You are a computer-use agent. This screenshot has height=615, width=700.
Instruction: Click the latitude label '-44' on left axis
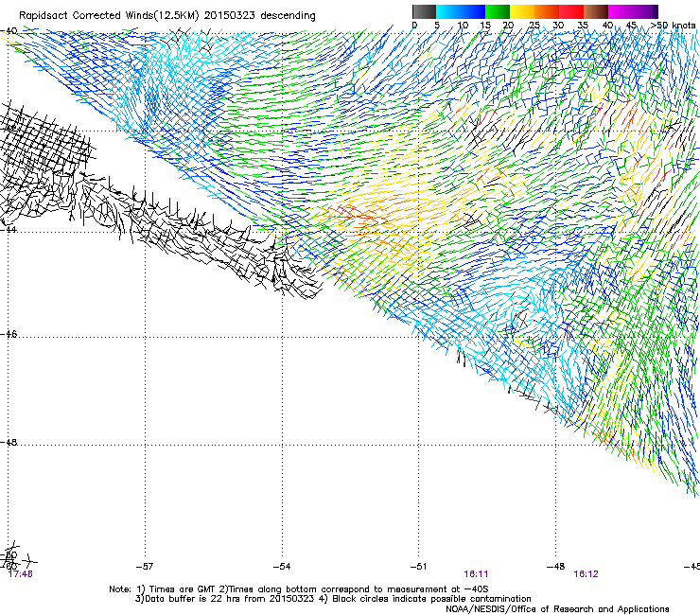pos(8,229)
